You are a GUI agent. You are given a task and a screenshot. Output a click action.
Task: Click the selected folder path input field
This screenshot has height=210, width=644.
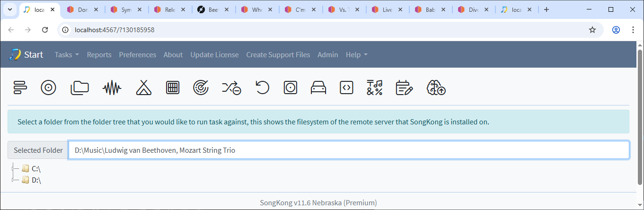[x=349, y=150]
